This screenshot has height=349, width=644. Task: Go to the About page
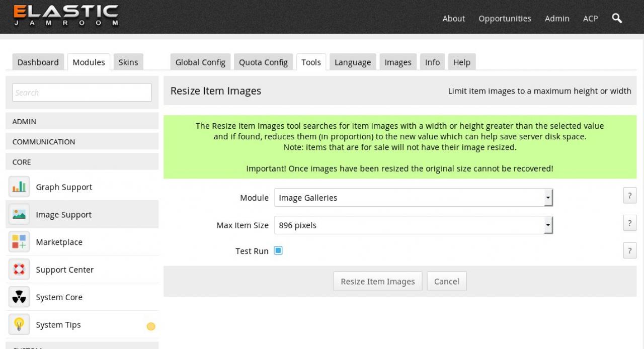pyautogui.click(x=454, y=18)
